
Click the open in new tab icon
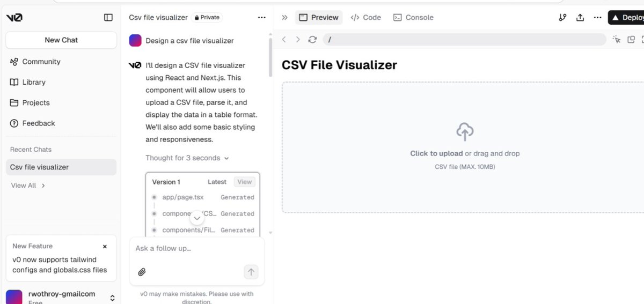[x=631, y=40]
